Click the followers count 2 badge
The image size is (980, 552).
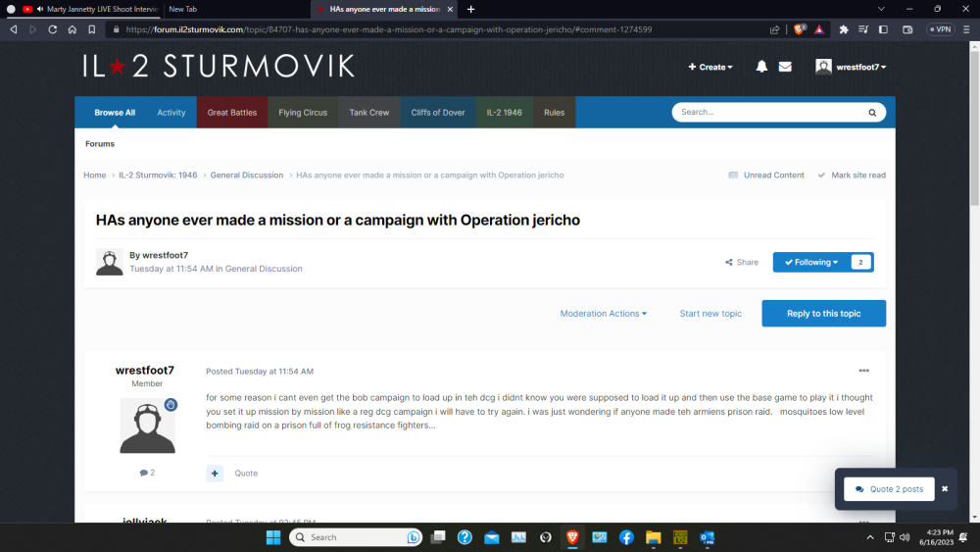click(x=860, y=262)
